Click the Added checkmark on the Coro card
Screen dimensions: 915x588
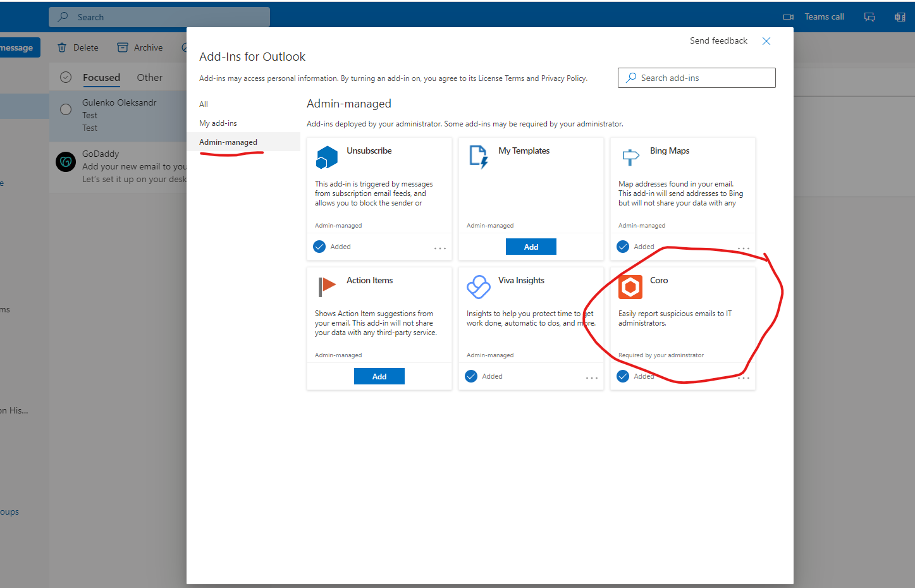[623, 376]
